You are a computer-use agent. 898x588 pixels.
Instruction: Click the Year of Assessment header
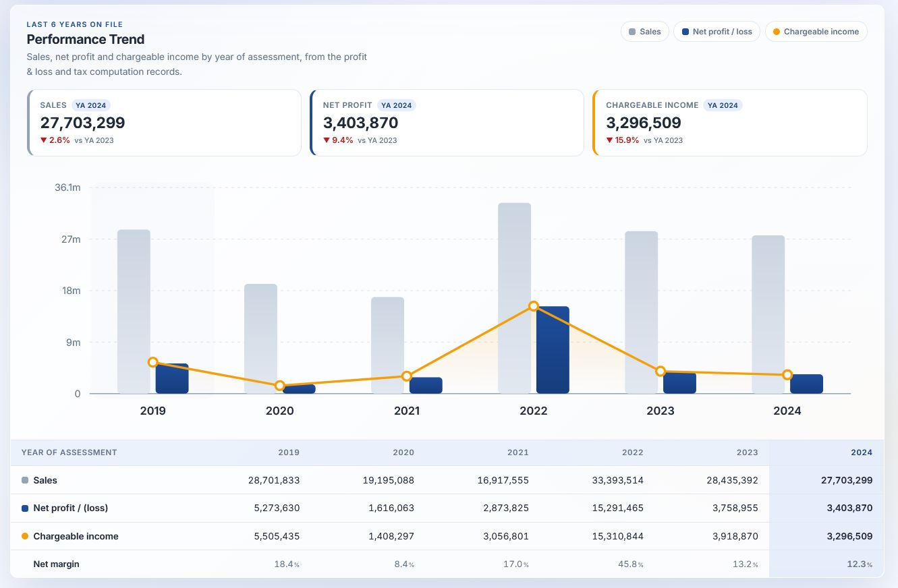[x=69, y=452]
